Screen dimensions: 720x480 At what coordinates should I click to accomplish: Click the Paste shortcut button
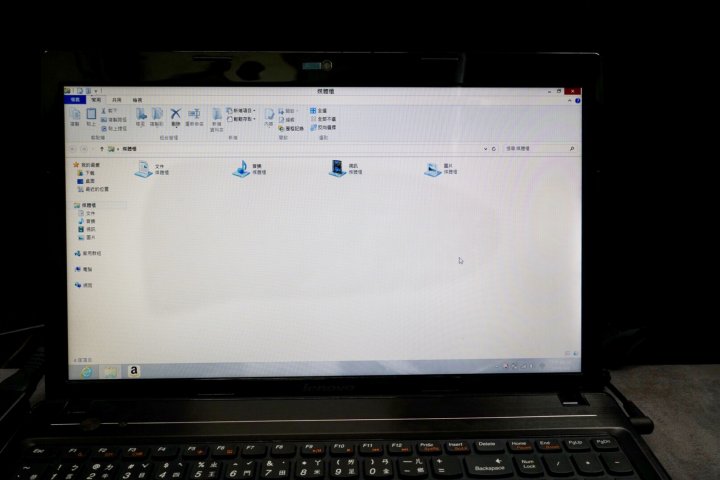[x=114, y=129]
